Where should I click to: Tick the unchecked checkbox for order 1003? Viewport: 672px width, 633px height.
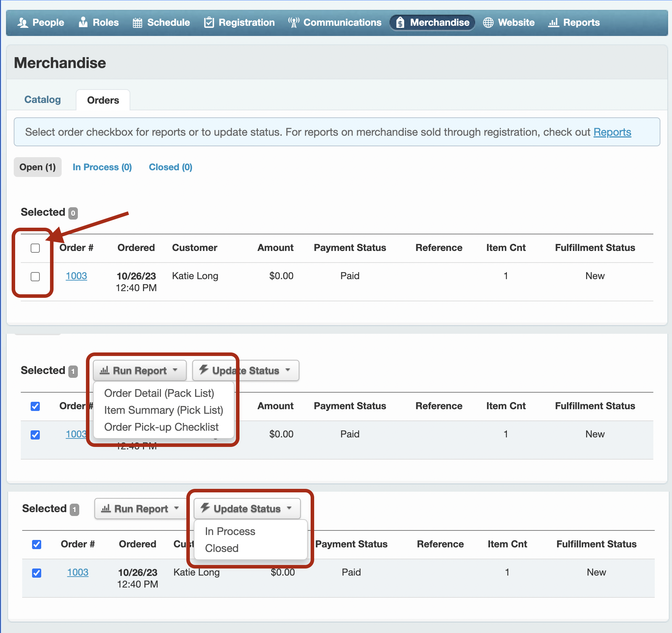[35, 277]
